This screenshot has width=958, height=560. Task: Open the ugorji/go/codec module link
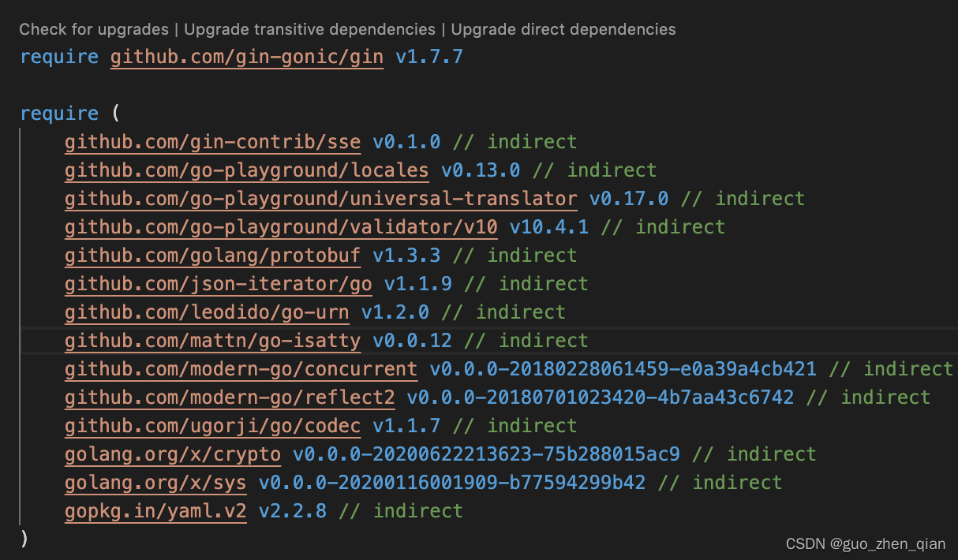pos(211,426)
